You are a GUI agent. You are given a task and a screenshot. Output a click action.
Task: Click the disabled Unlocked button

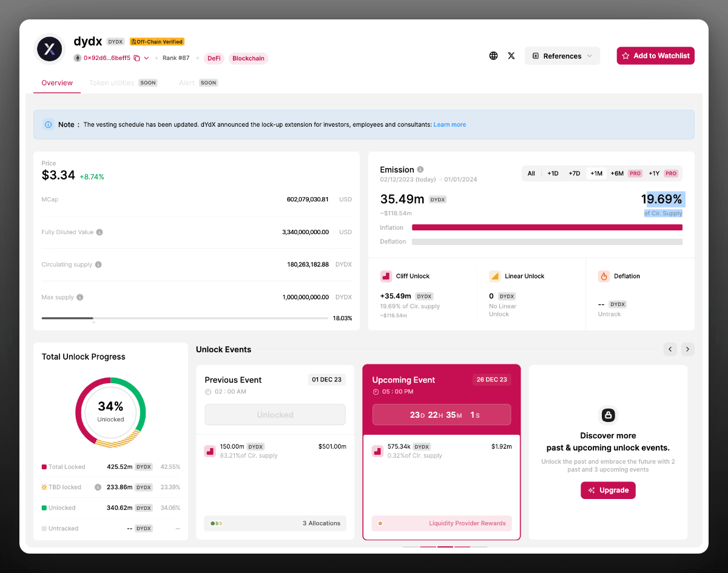tap(275, 415)
